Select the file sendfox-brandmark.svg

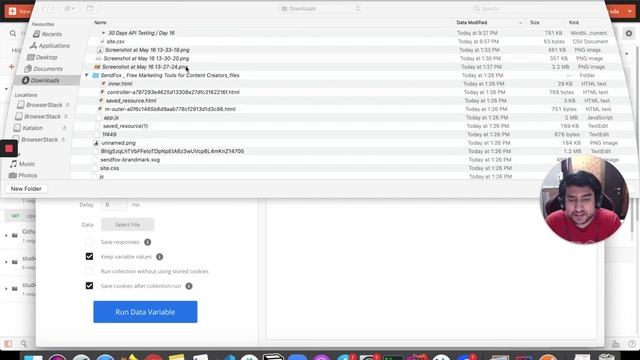(x=130, y=160)
